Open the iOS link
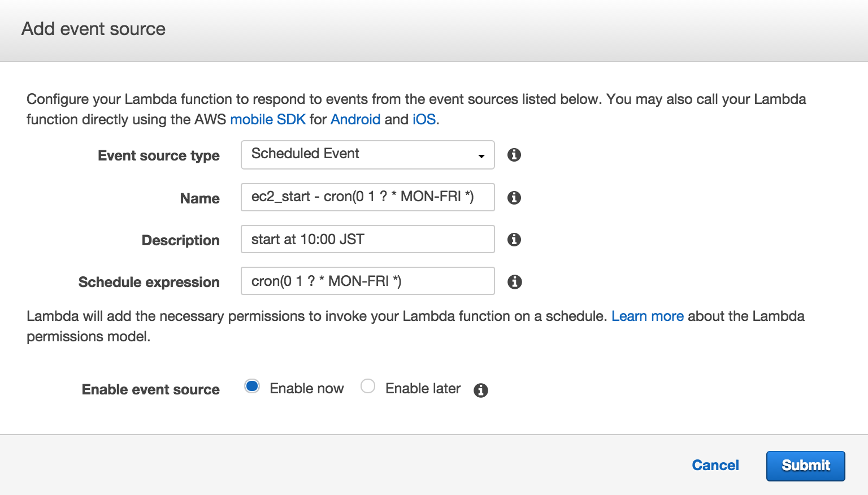Image resolution: width=868 pixels, height=495 pixels. click(x=424, y=120)
